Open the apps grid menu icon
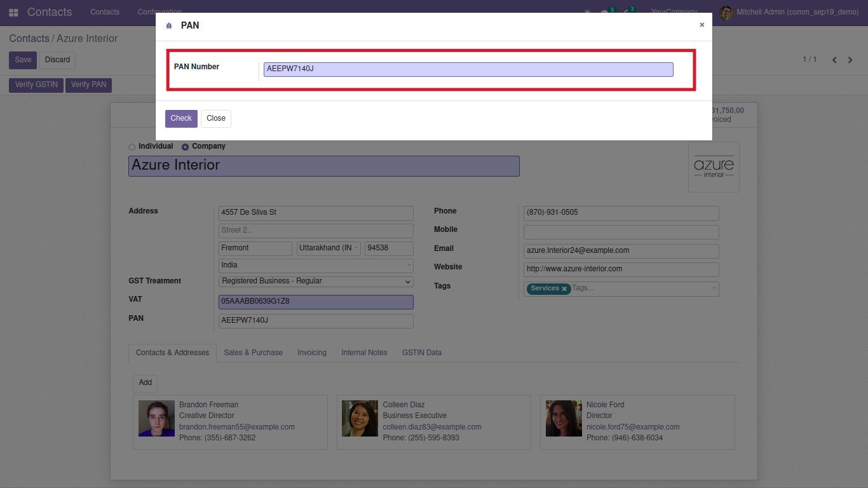 (13, 12)
